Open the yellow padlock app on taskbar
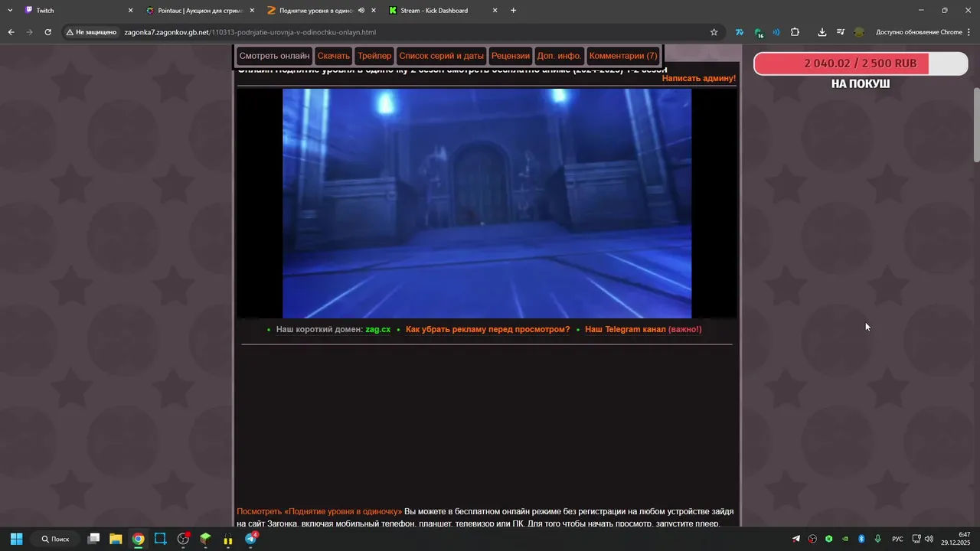 228,539
